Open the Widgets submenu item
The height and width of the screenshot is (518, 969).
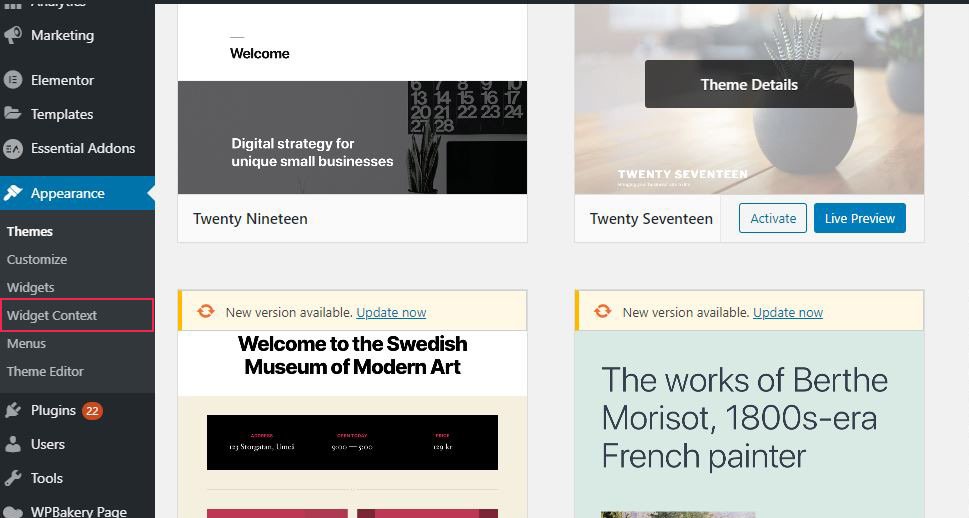31,287
